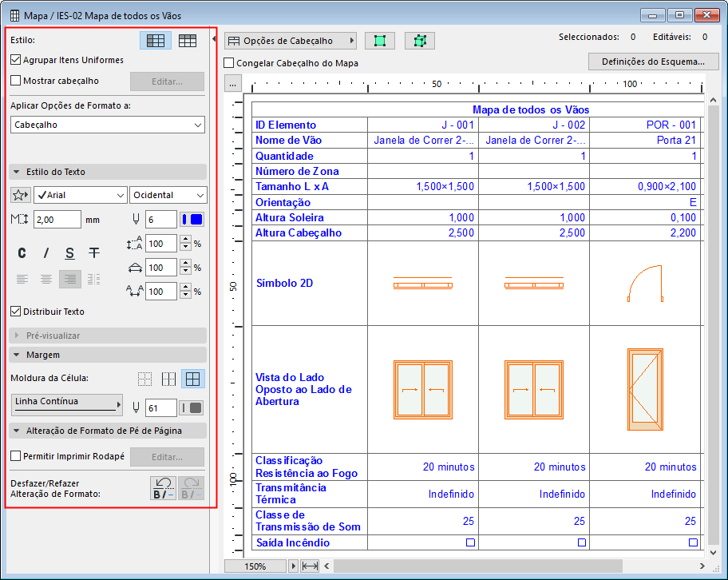Click the favorites star icon
728x580 pixels.
21,195
